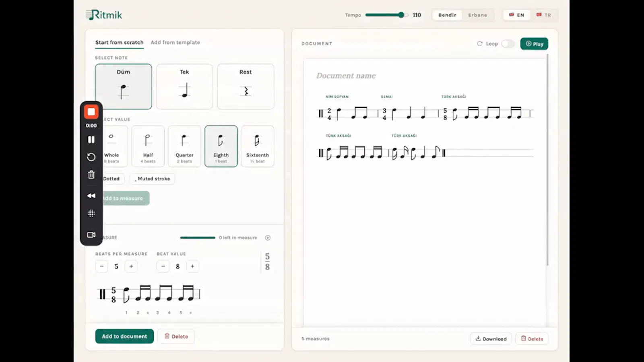Choose the Sixteenth note value
Image resolution: width=644 pixels, height=362 pixels.
coord(258,146)
